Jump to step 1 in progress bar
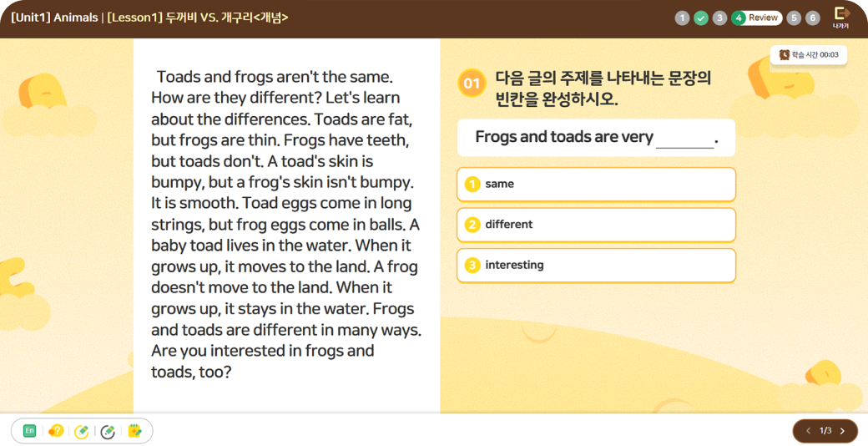Viewport: 868px width, 446px height. (682, 18)
